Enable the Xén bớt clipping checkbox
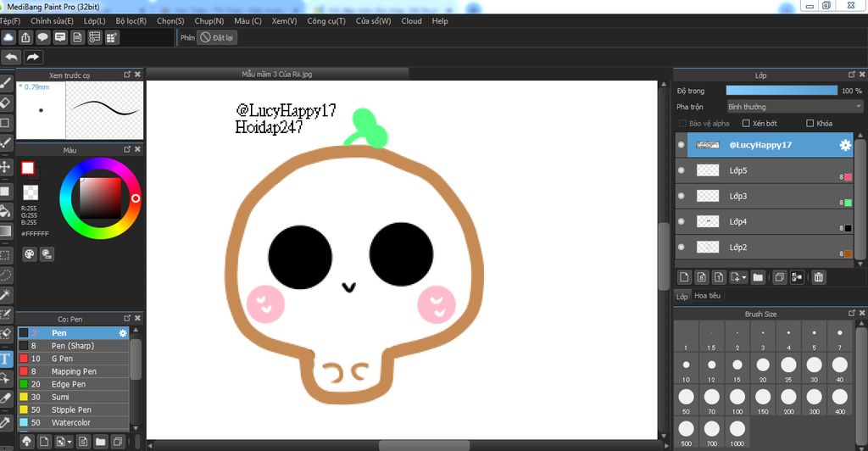868x451 pixels. pyautogui.click(x=746, y=124)
